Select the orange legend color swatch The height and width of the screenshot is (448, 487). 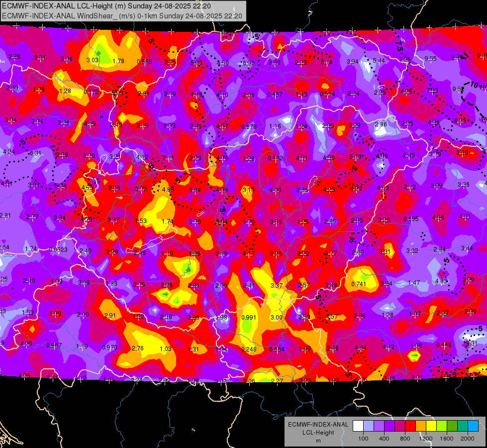coord(421,426)
